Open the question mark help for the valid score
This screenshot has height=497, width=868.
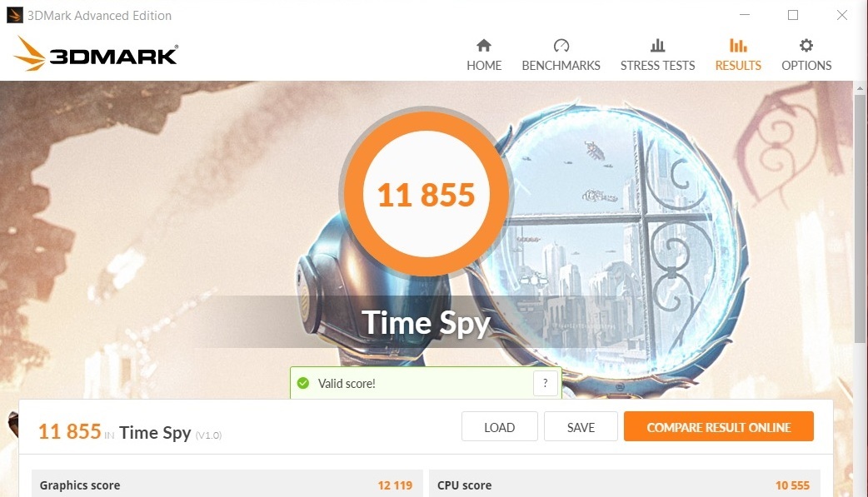pyautogui.click(x=545, y=383)
